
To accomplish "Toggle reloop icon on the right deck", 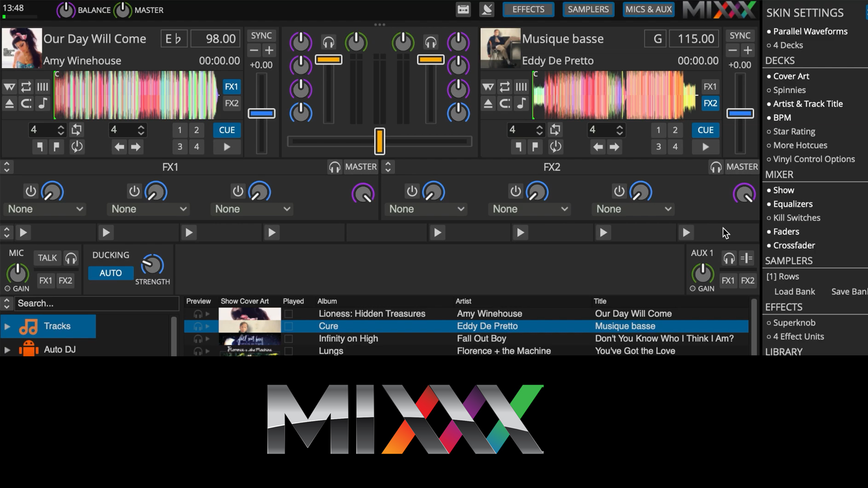I will click(x=555, y=147).
